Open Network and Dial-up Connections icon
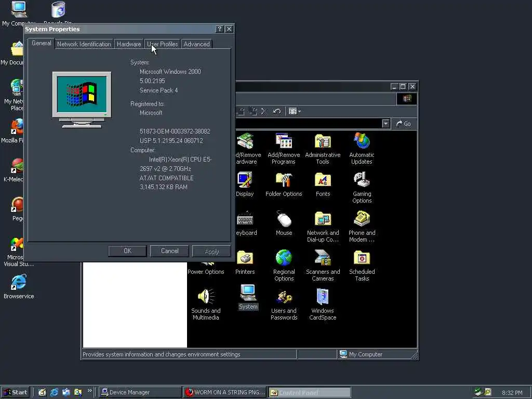 pyautogui.click(x=323, y=227)
